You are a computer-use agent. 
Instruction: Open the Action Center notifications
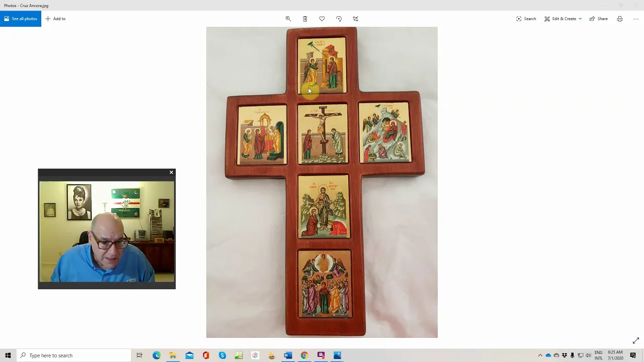(x=633, y=355)
